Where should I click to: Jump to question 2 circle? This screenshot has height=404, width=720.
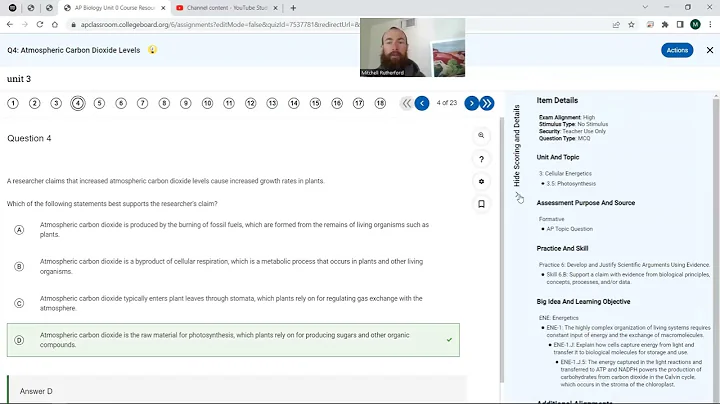34,103
